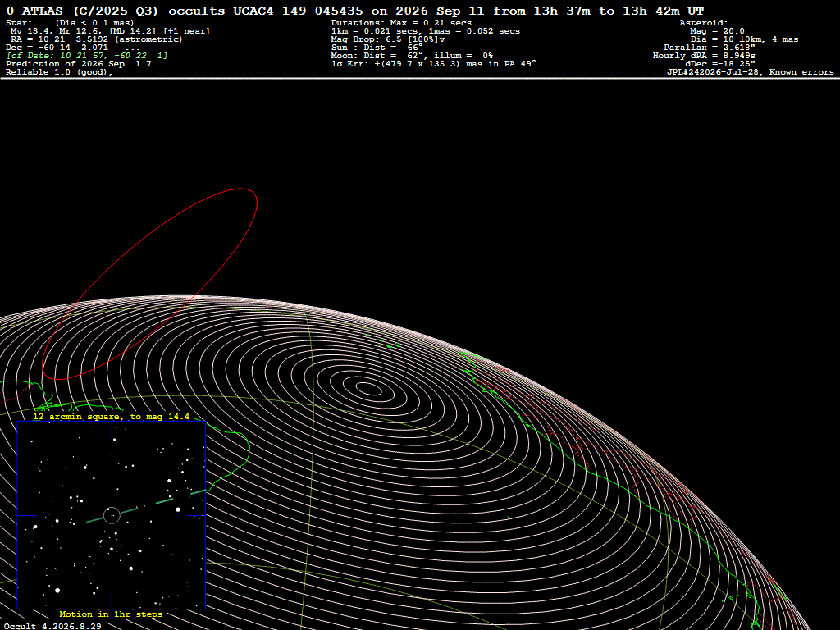Click the 'Asteroid:' header label
This screenshot has height=630, width=840.
(703, 23)
